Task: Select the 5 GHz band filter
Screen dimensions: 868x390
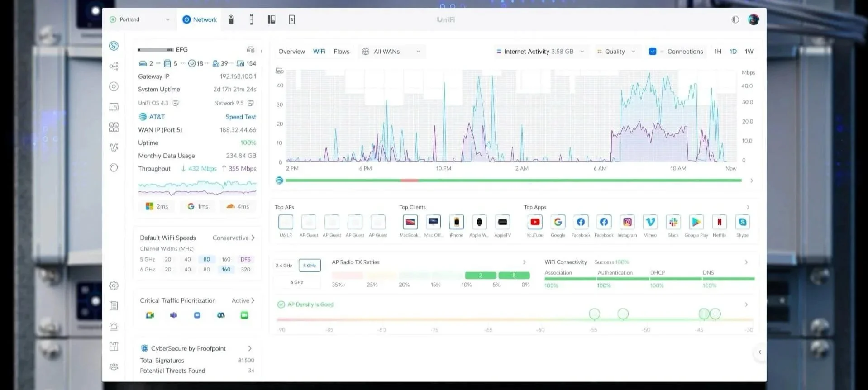Action: pos(310,266)
